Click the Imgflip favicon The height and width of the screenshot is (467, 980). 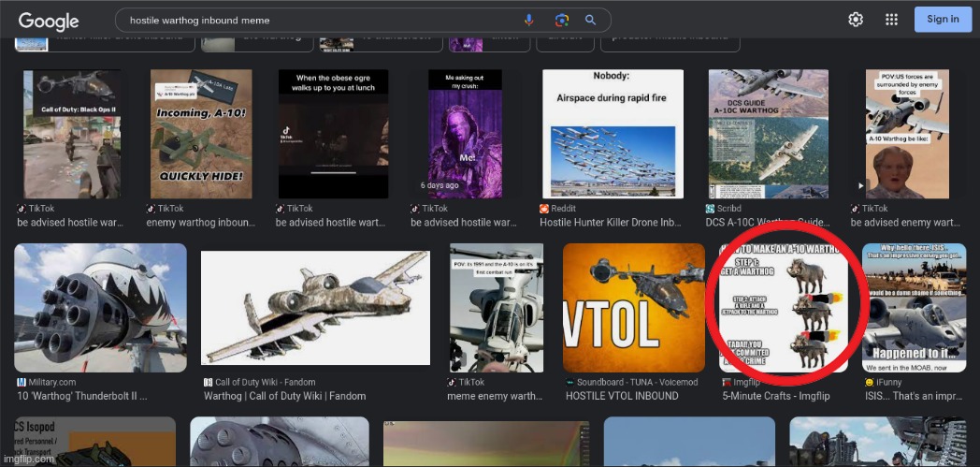[x=727, y=382]
